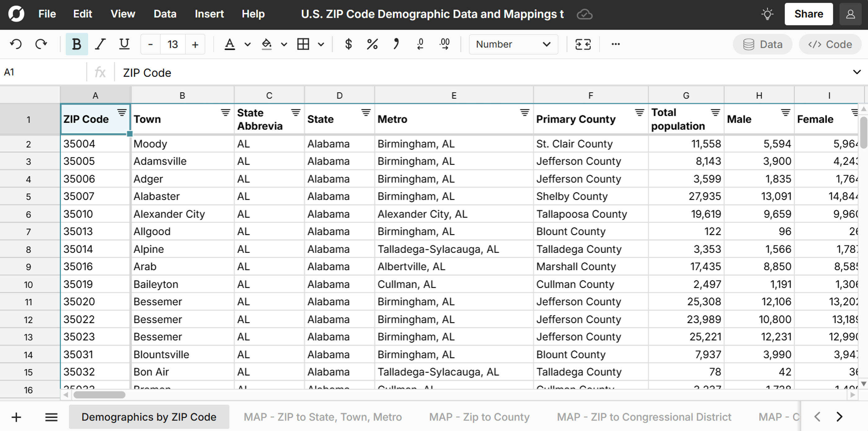Toggle comma thousands separator

[x=396, y=44]
